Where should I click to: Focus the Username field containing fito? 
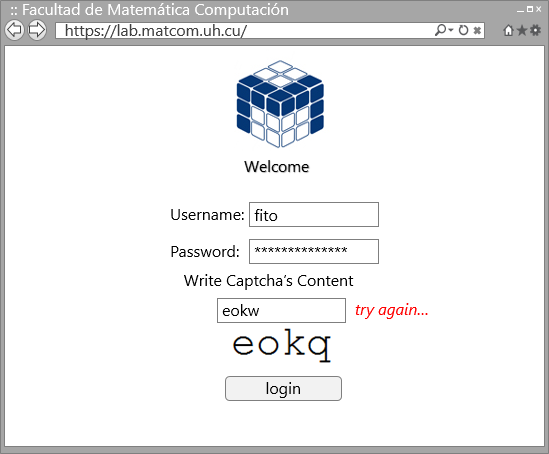(314, 215)
